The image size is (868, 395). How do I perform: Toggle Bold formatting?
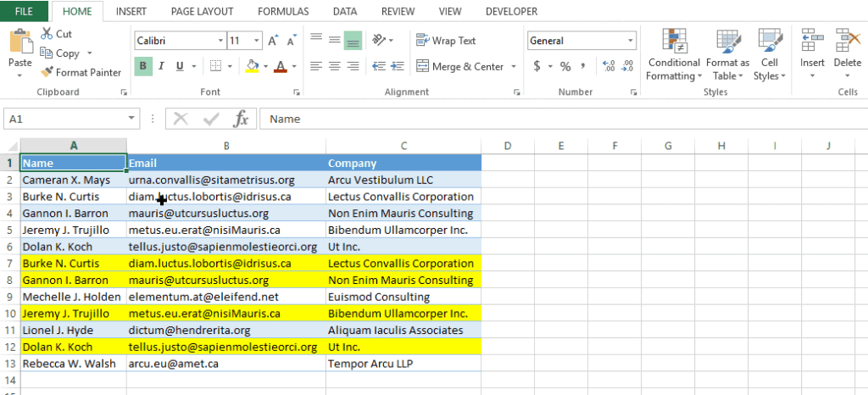[x=143, y=66]
